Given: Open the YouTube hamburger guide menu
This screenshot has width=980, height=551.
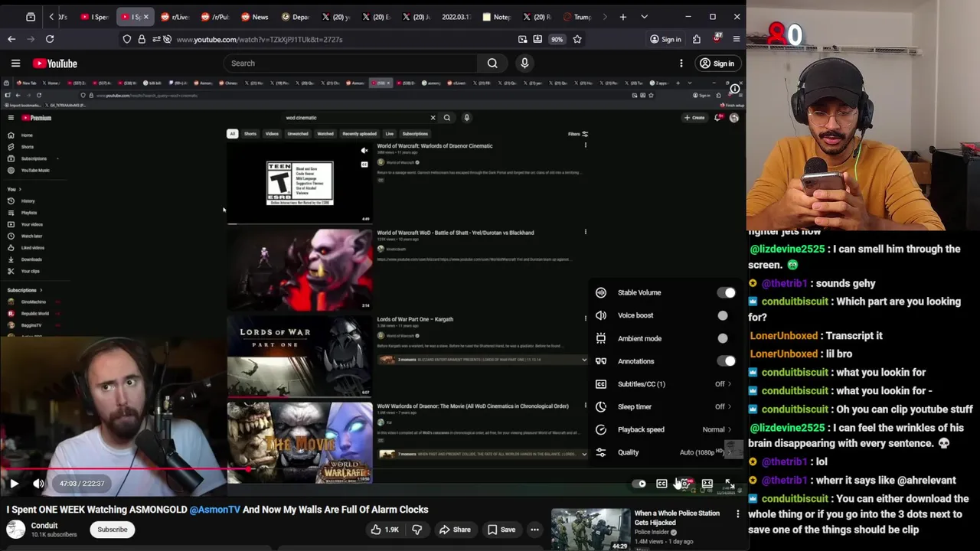Looking at the screenshot, I should [x=15, y=64].
